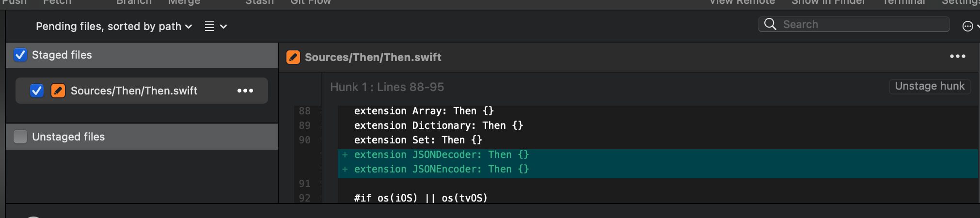Screen dimensions: 980x218
Task: Click the Show in Finder toolbar item
Action: 828,2
